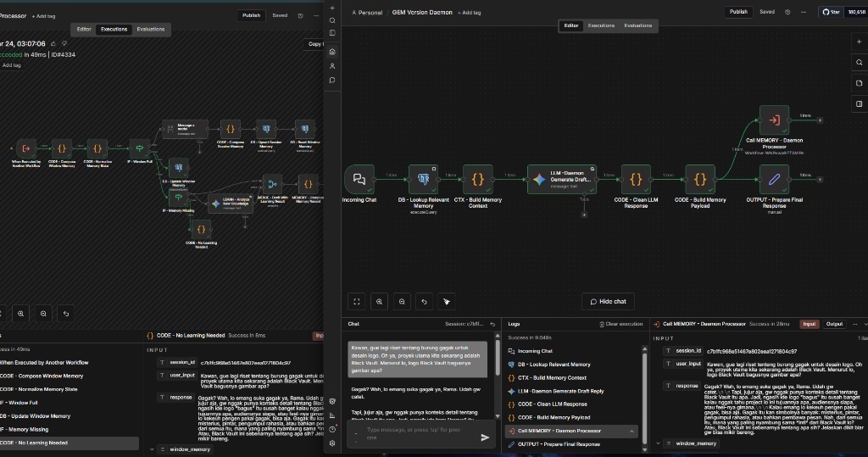Image resolution: width=868 pixels, height=457 pixels.
Task: Add sticky note from right canvas toolbar
Action: point(860,83)
